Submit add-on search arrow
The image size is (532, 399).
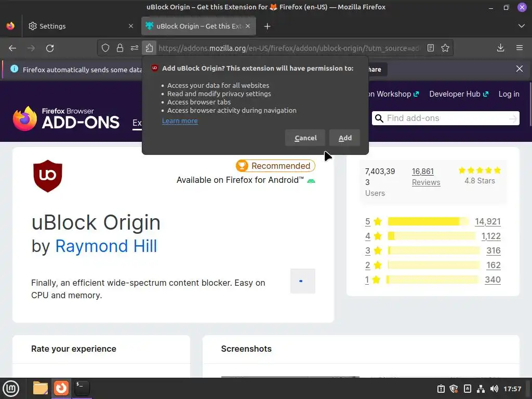tap(513, 118)
